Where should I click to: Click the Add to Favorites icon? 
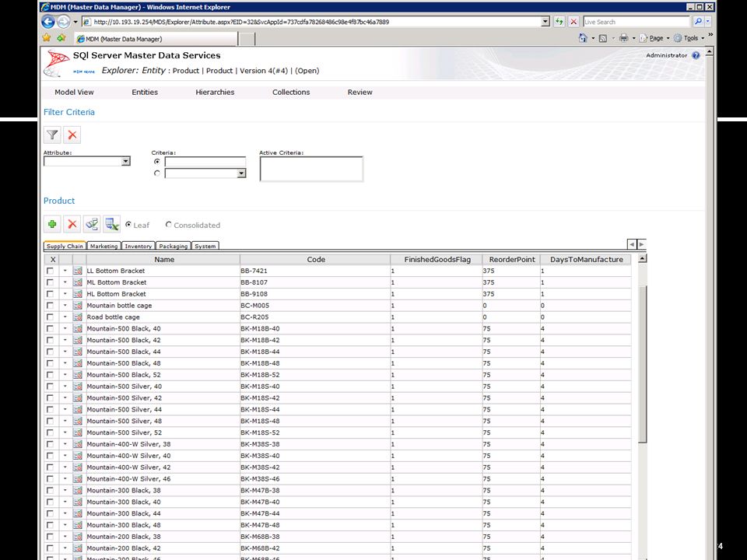[61, 37]
